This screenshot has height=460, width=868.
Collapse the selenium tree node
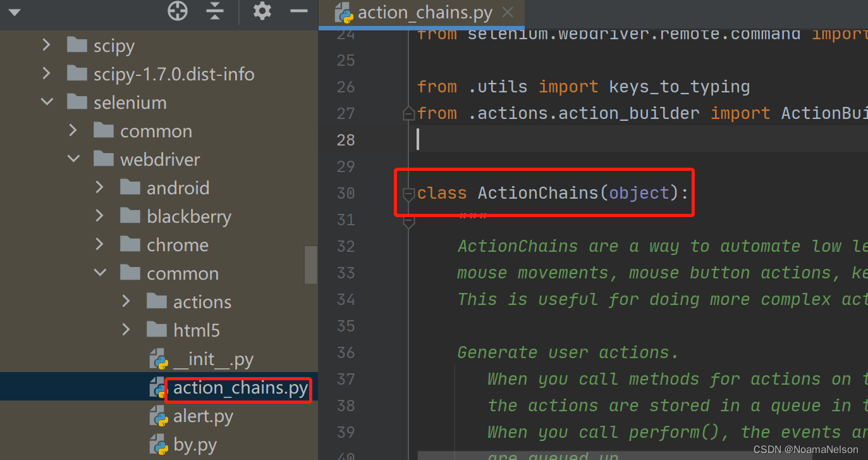(x=46, y=102)
